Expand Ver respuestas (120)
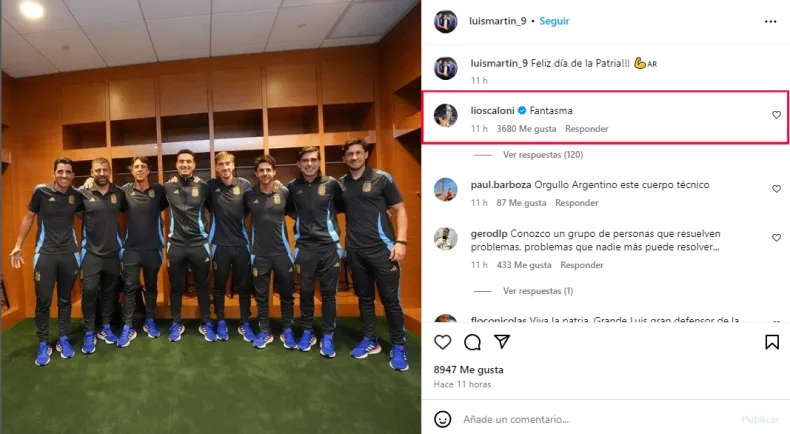Viewport: 790px width, 434px height. 543,155
